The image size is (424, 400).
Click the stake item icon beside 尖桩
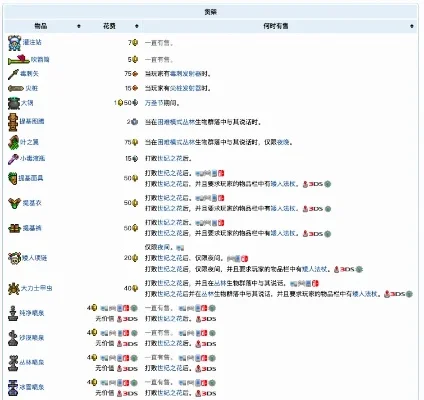(16, 88)
